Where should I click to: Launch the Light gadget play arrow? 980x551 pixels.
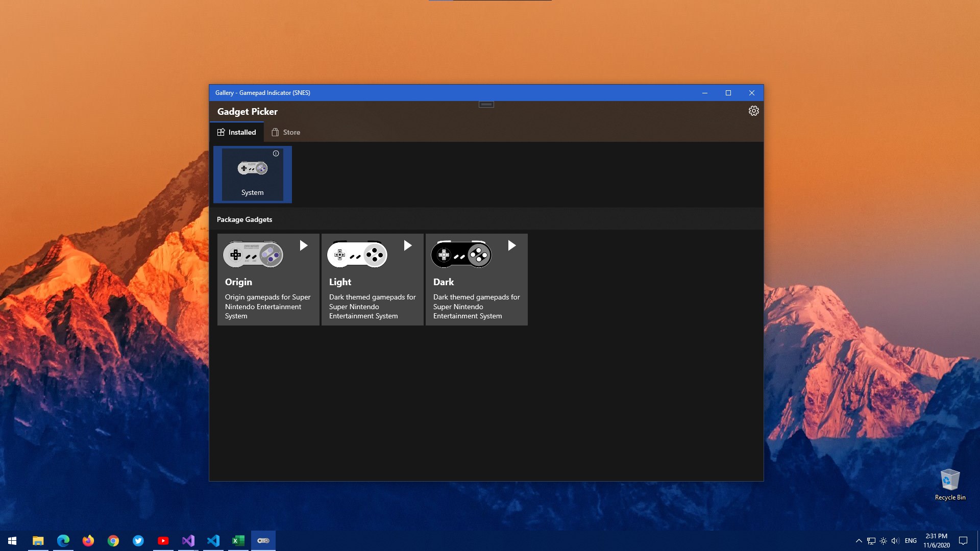point(408,246)
